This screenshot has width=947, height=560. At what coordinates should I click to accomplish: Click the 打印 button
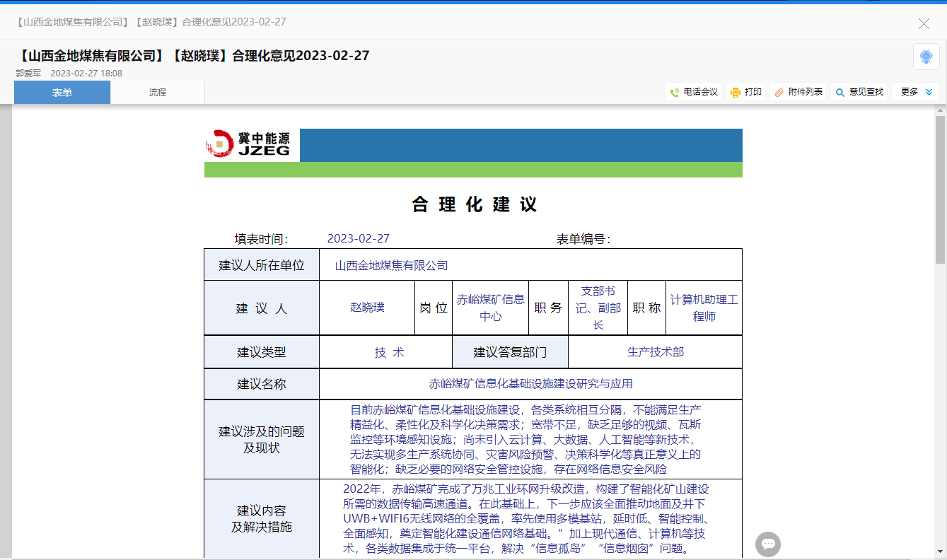[x=746, y=93]
